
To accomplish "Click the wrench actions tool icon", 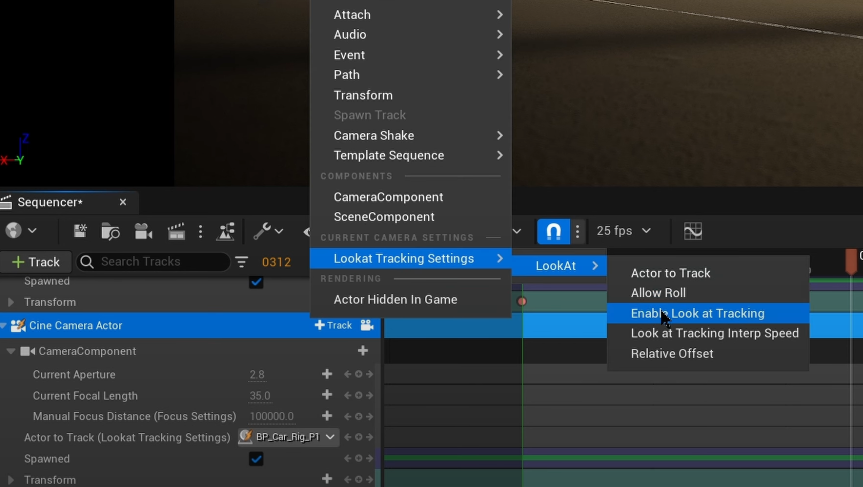I will 262,231.
